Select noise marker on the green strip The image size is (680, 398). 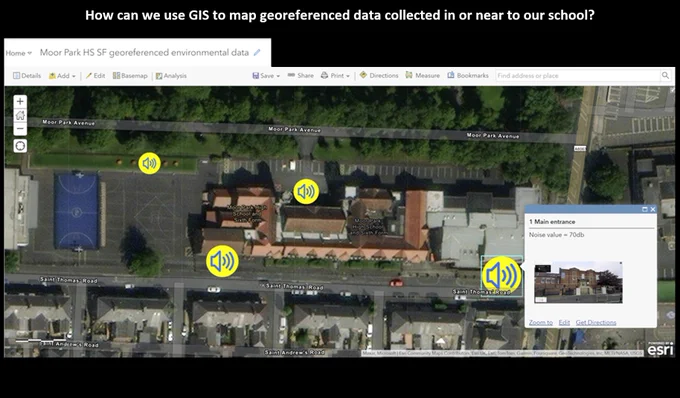149,163
